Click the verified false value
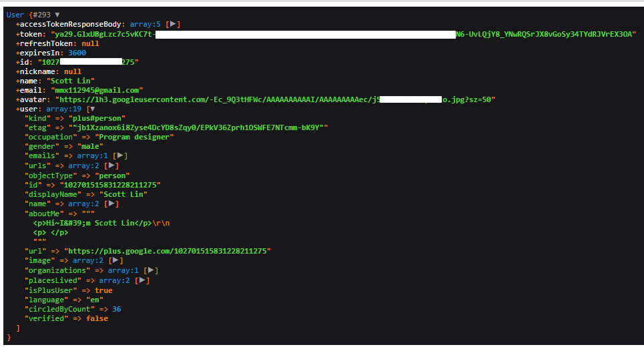This screenshot has height=349, width=644. pyautogui.click(x=97, y=319)
